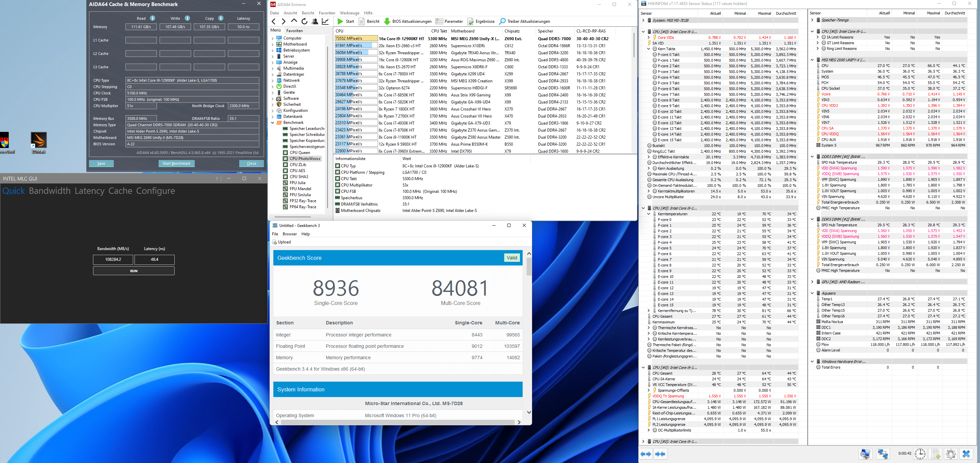Viewport: 980px width, 463px height.
Task: Click the Geekbench horizontal scrollbar track
Action: point(397,422)
